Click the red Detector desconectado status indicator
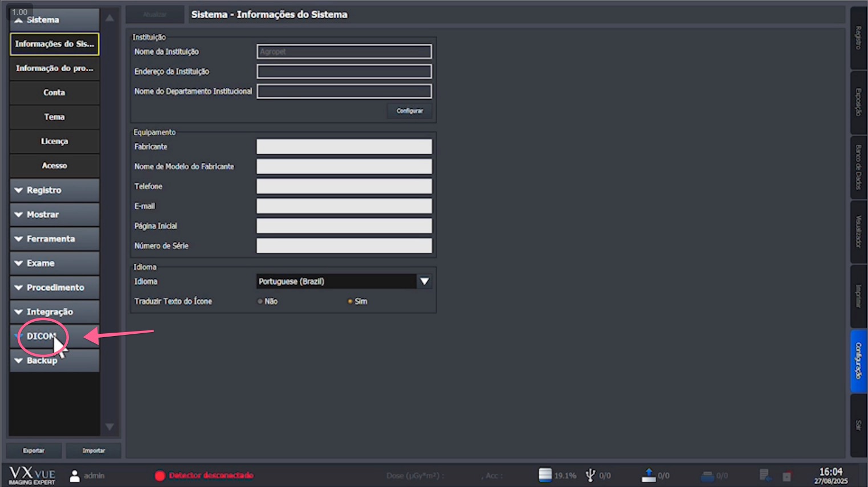Image resolution: width=868 pixels, height=487 pixels. pyautogui.click(x=160, y=476)
